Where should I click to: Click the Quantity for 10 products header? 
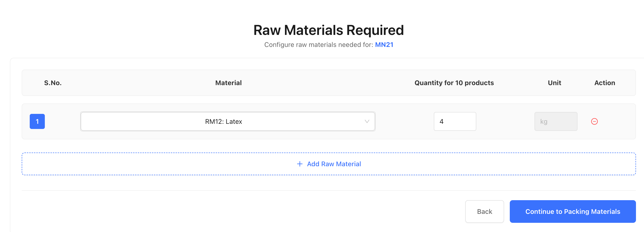[454, 83]
